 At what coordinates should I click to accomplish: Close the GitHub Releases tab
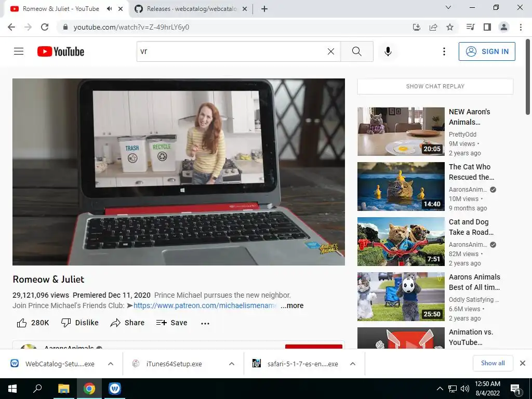point(244,9)
